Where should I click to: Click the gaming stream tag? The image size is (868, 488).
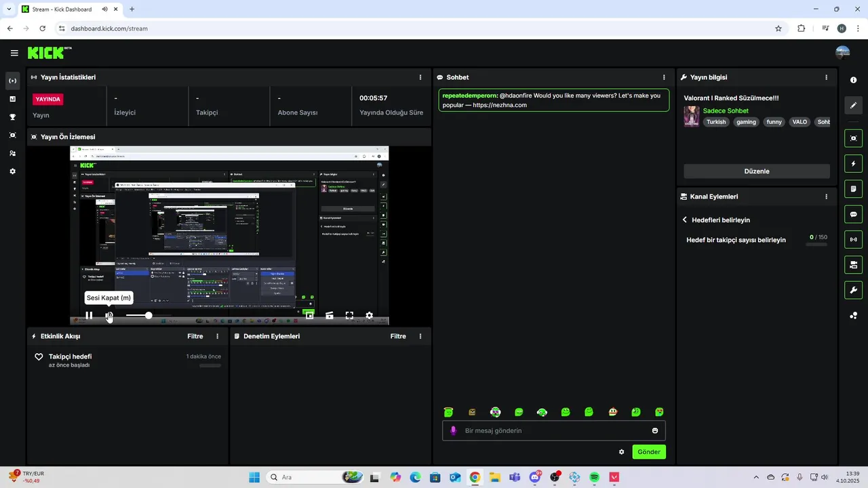tap(746, 122)
